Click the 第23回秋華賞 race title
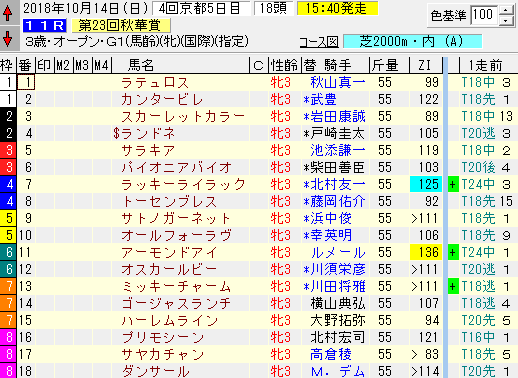Image resolution: width=518 pixels, height=378 pixels. pos(120,26)
